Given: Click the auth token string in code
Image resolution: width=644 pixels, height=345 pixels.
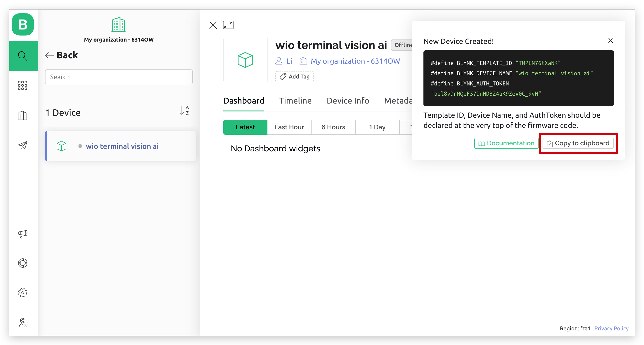Looking at the screenshot, I should (486, 94).
